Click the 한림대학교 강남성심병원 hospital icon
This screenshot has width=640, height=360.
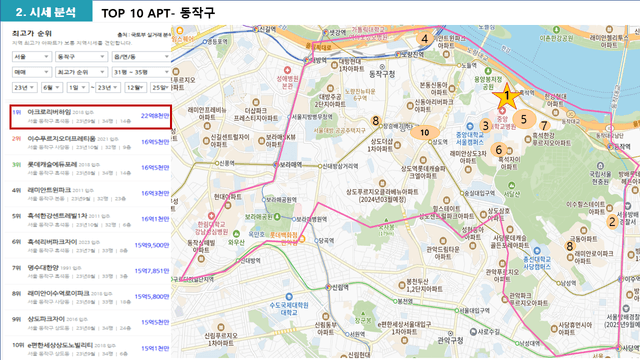[211, 216]
